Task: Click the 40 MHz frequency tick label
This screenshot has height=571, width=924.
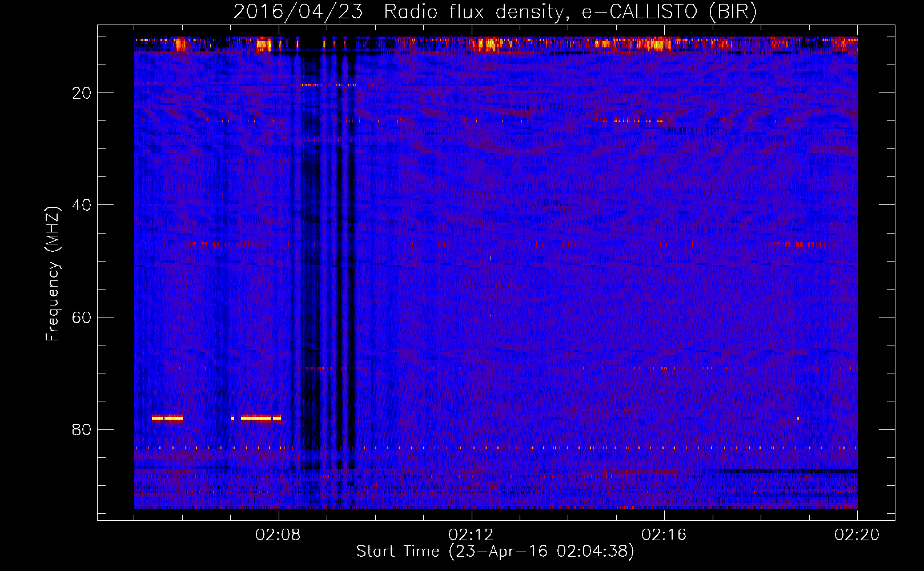Action: pos(82,205)
